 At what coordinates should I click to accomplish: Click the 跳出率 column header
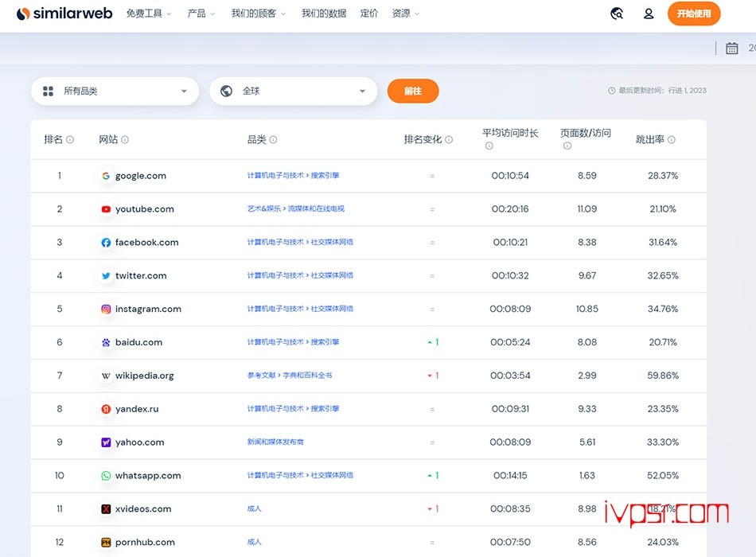[650, 139]
